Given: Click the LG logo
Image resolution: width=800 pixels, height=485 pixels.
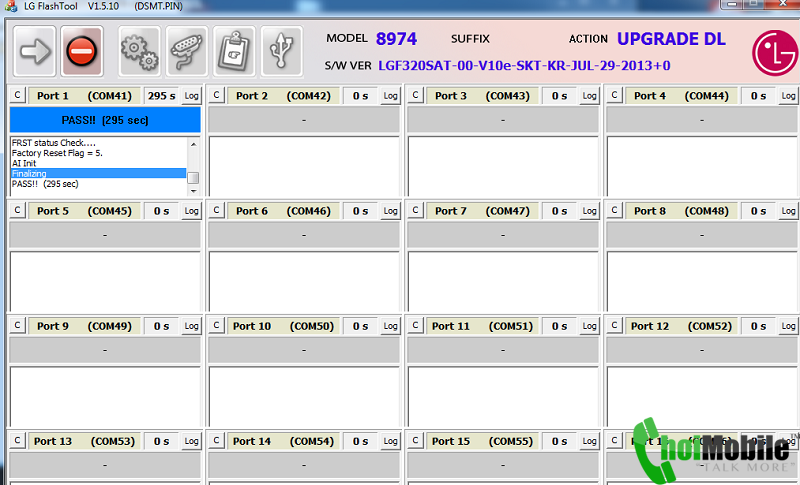Looking at the screenshot, I should pos(775,53).
